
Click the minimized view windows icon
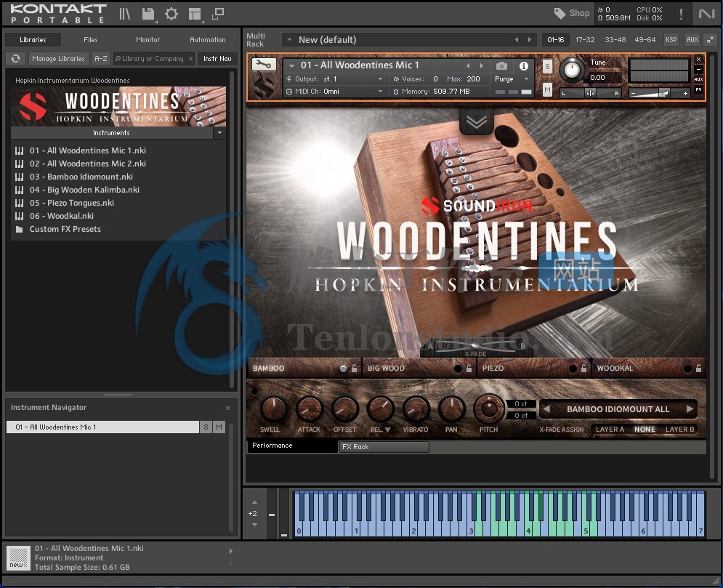pos(218,14)
